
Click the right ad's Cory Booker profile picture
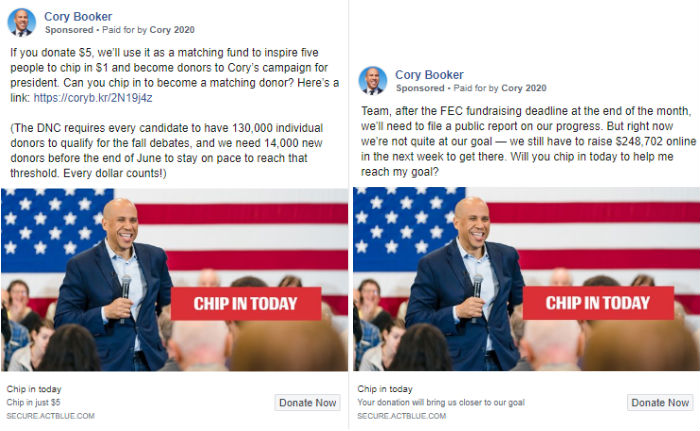(372, 80)
